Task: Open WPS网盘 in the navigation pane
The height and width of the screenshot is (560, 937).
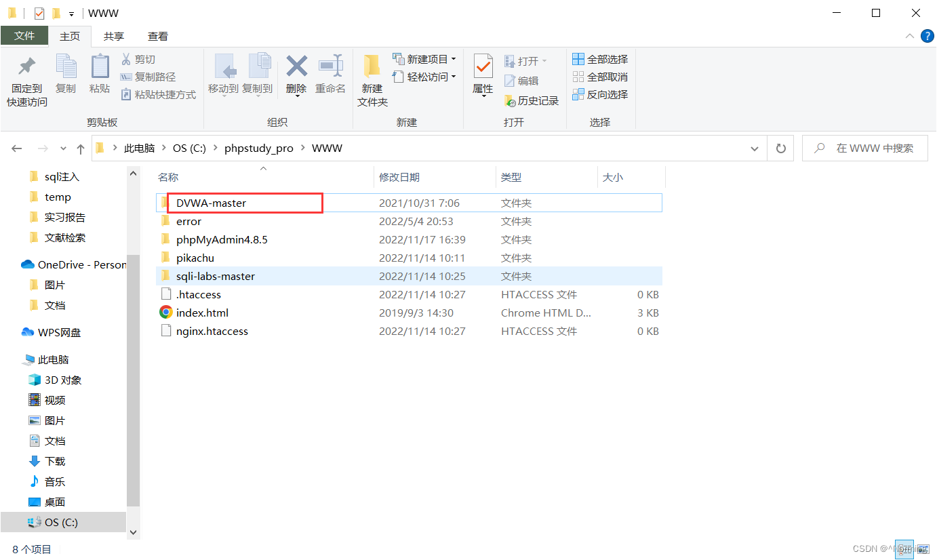Action: pos(52,332)
